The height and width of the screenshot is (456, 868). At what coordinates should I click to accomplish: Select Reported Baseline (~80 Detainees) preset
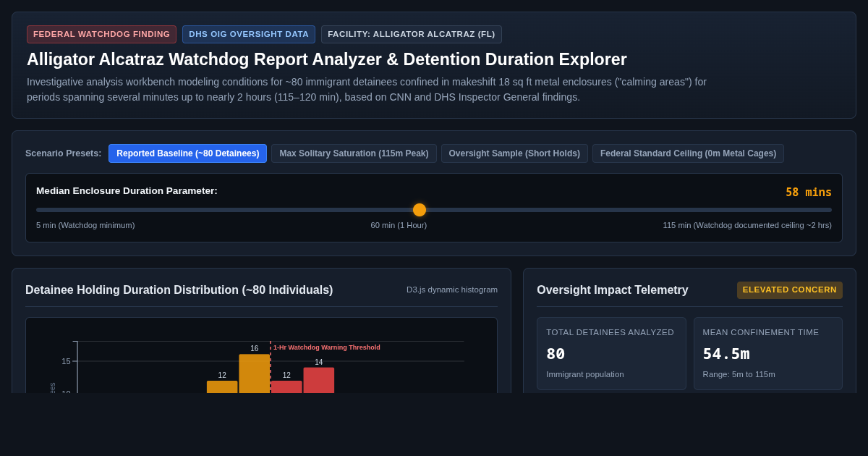tap(187, 153)
